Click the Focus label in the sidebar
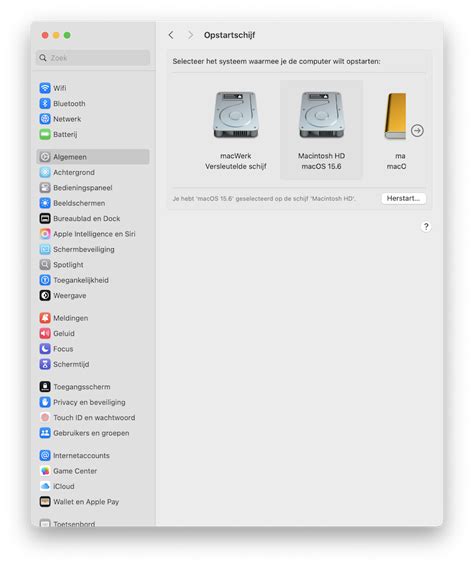 (x=63, y=349)
